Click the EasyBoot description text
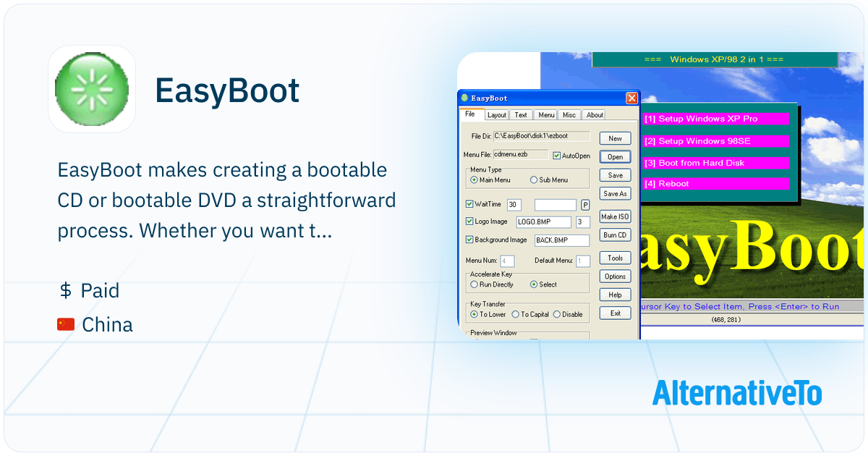868x456 pixels. pos(227,200)
